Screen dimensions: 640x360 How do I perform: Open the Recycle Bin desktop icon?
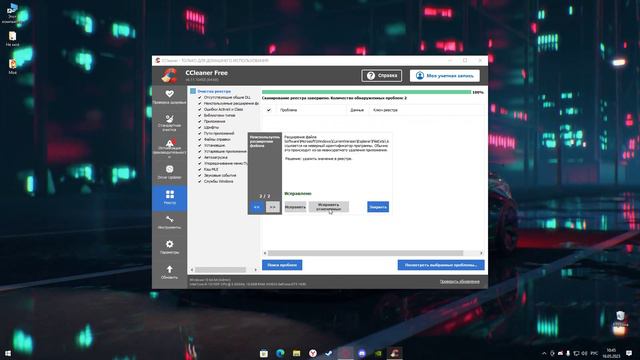[620, 319]
